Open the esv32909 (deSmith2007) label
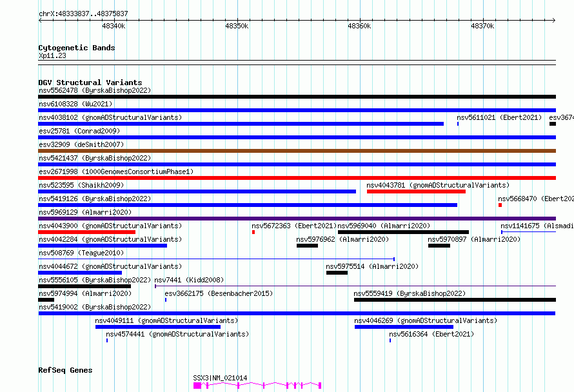 81,144
